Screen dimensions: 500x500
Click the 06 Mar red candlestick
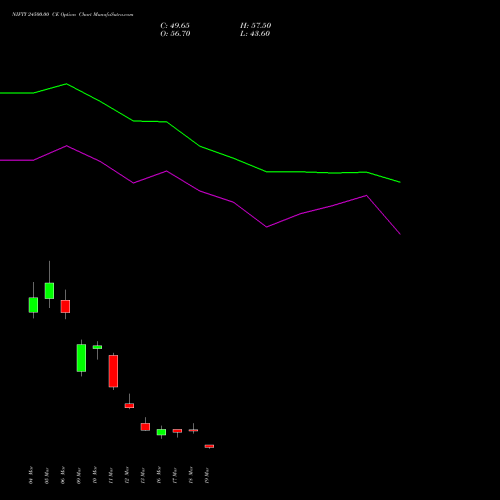pos(65,306)
